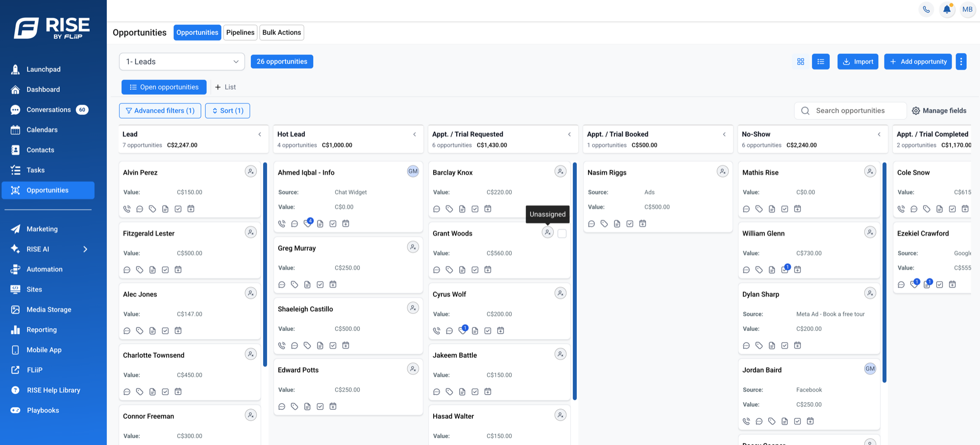This screenshot has height=445, width=980.
Task: Click GM owner avatar on Jordan Baird
Action: click(870, 369)
